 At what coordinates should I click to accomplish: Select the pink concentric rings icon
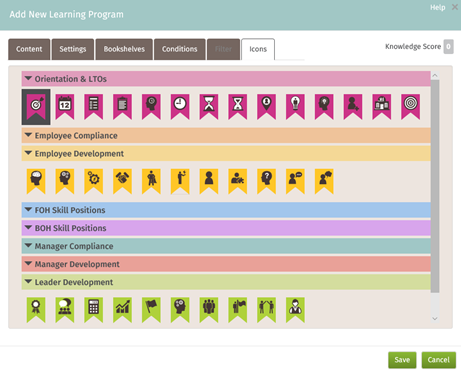click(411, 107)
